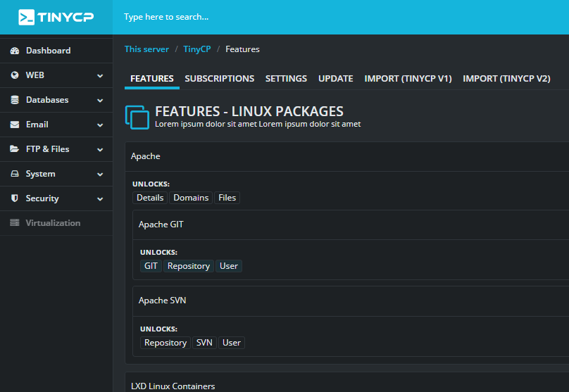Click the Security menu label
This screenshot has height=392, width=569.
42,198
